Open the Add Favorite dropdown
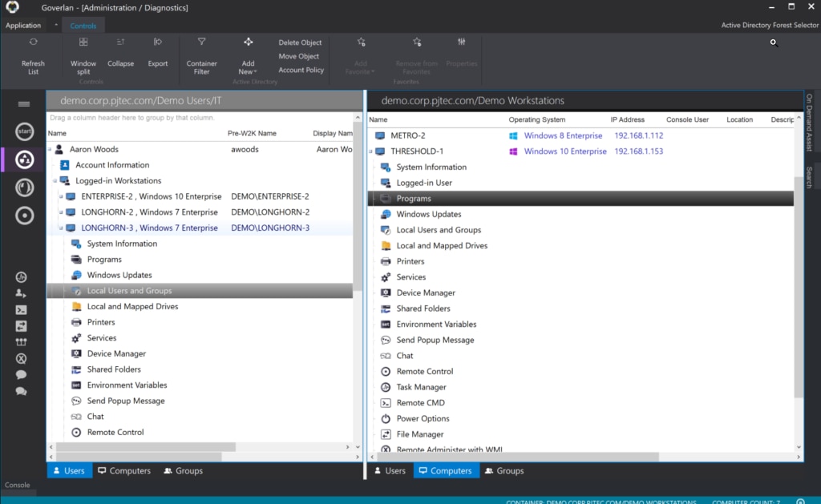This screenshot has height=504, width=821. pyautogui.click(x=361, y=57)
